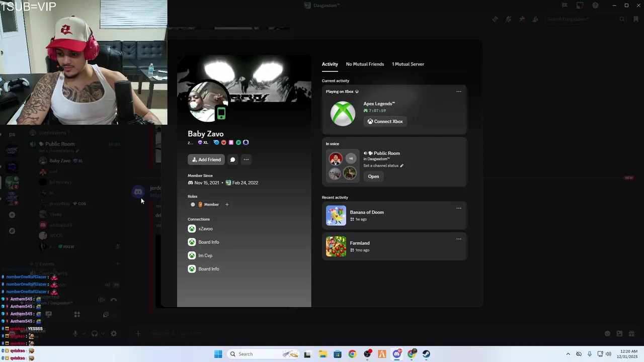Click the Member role chip

[x=205, y=205]
